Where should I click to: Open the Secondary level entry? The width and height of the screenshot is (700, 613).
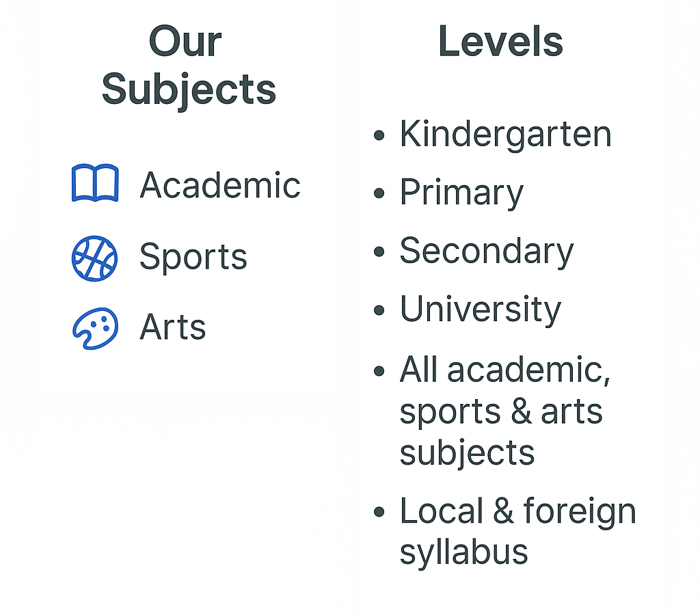pyautogui.click(x=486, y=251)
